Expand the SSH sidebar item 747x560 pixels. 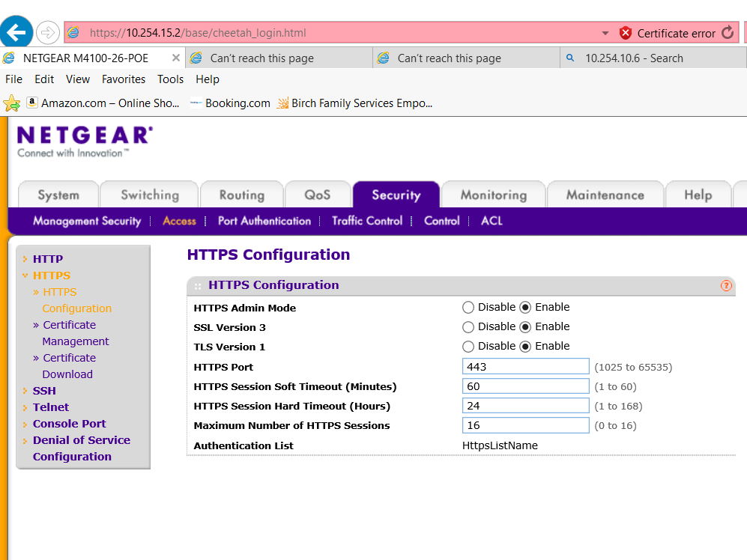pos(44,391)
